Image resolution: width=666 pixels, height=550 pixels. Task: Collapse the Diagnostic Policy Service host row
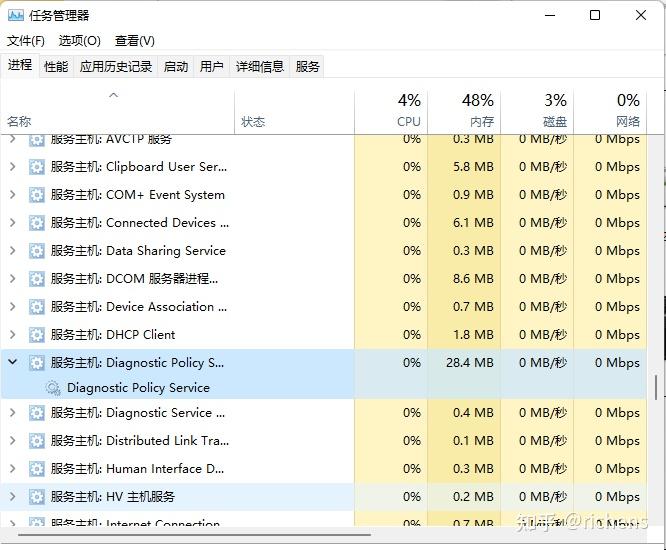13,362
